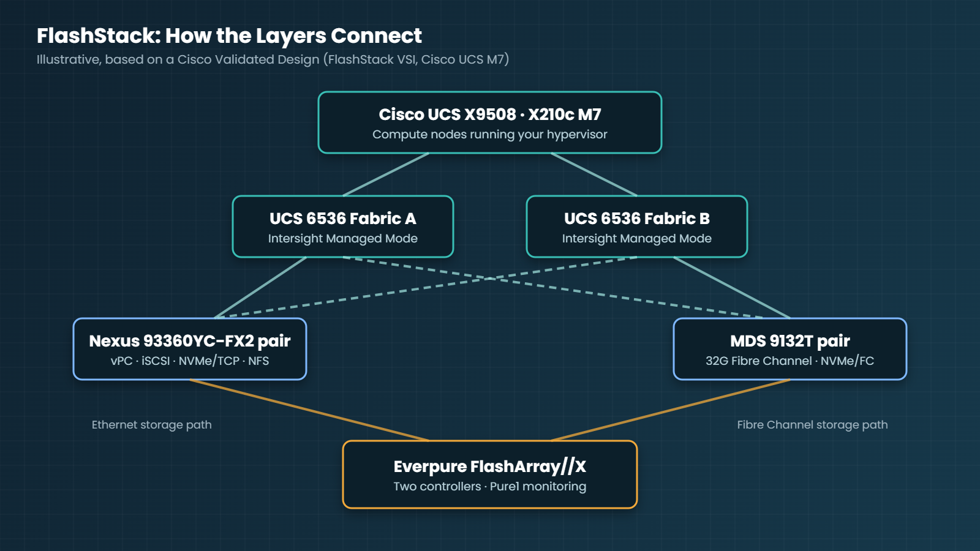Image resolution: width=980 pixels, height=551 pixels.
Task: Click the title 'FlashStack: How the Layers Connect'
Action: tap(229, 36)
